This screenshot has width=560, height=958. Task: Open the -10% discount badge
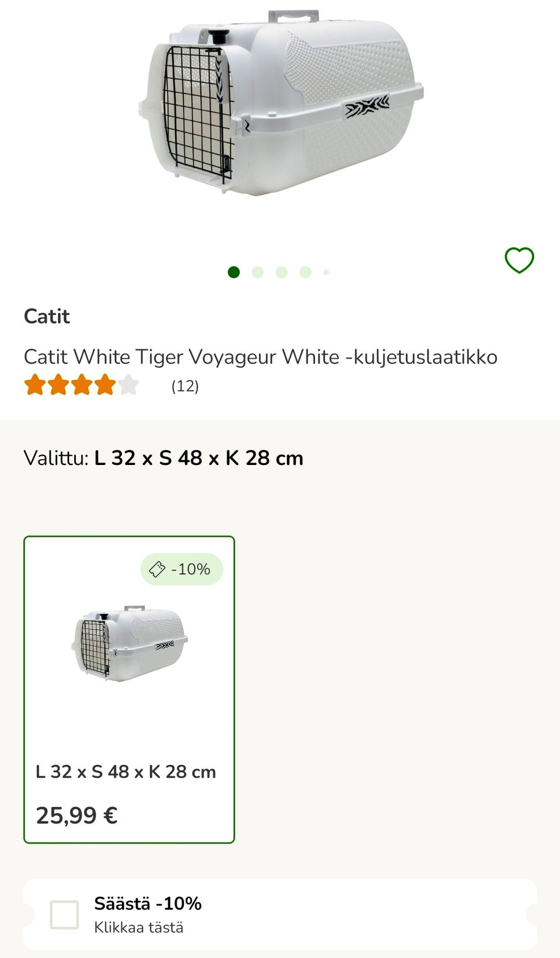(x=181, y=570)
